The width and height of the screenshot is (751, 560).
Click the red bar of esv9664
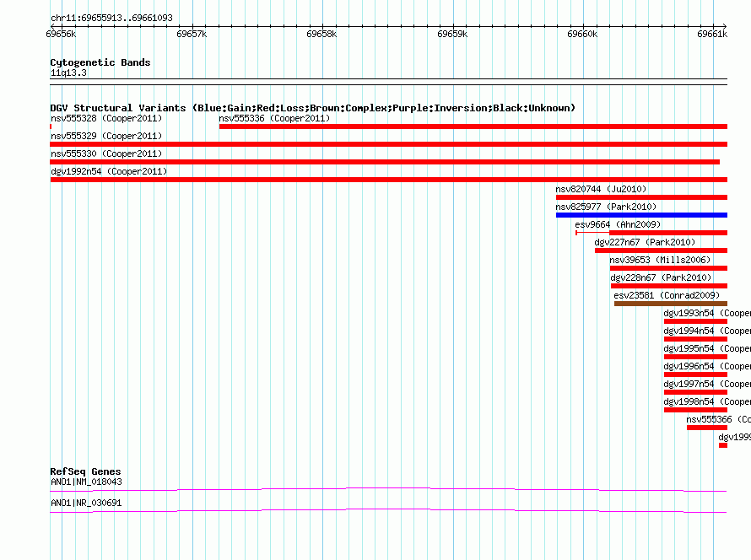click(668, 233)
